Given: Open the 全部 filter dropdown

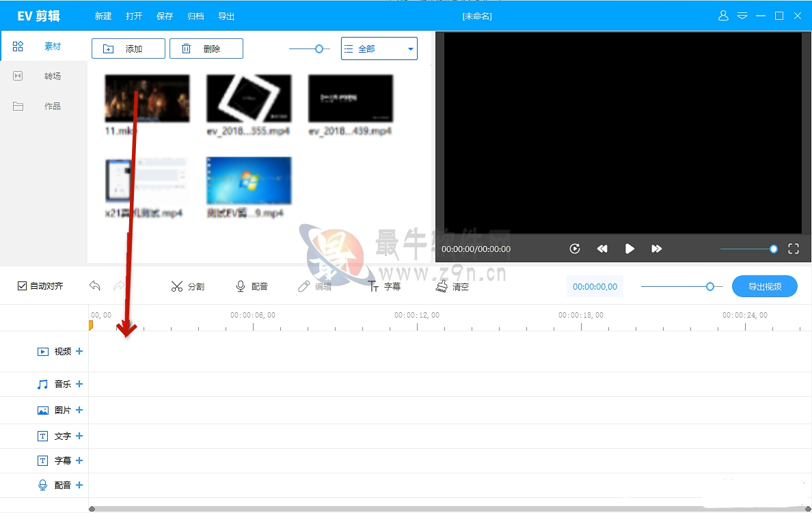Looking at the screenshot, I should coord(379,48).
